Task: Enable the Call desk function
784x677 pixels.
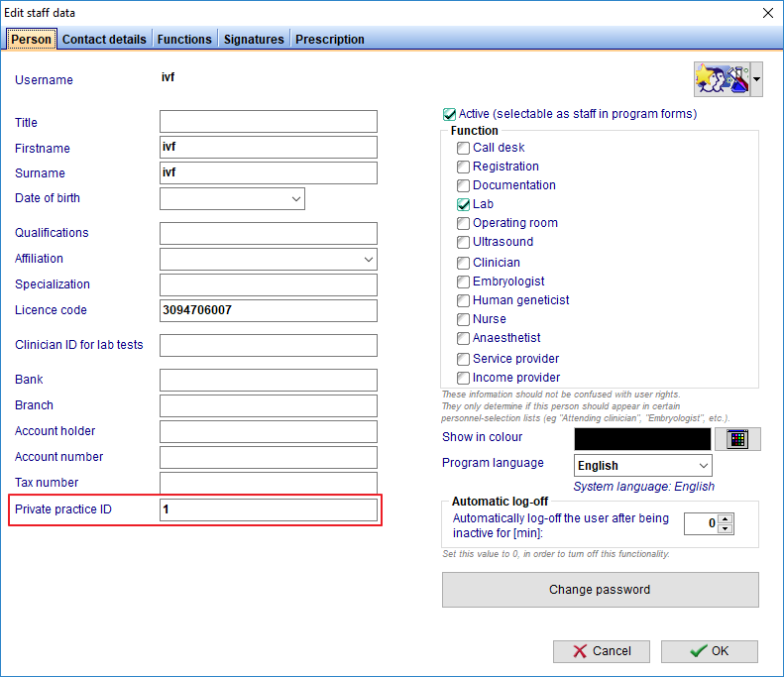Action: pyautogui.click(x=463, y=148)
